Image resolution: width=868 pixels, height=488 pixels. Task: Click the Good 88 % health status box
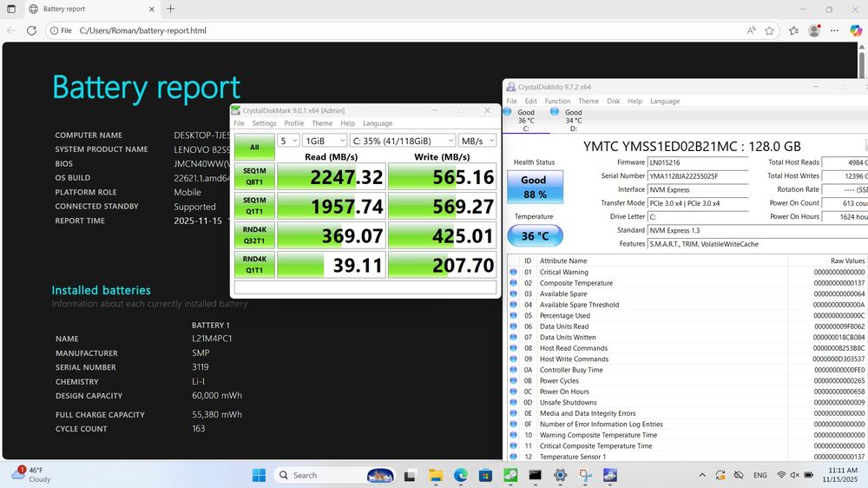[535, 187]
